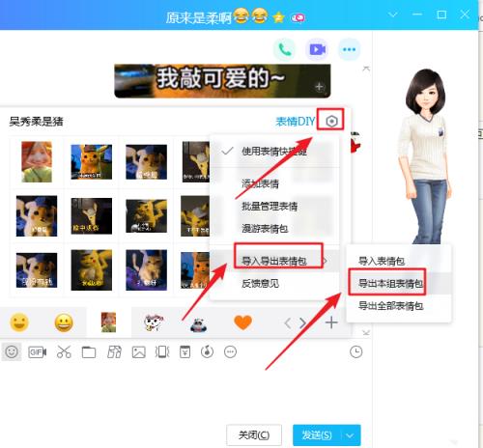Viewport: 483px width, 448px height.
Task: Open the three-dots more options button
Action: coord(350,49)
